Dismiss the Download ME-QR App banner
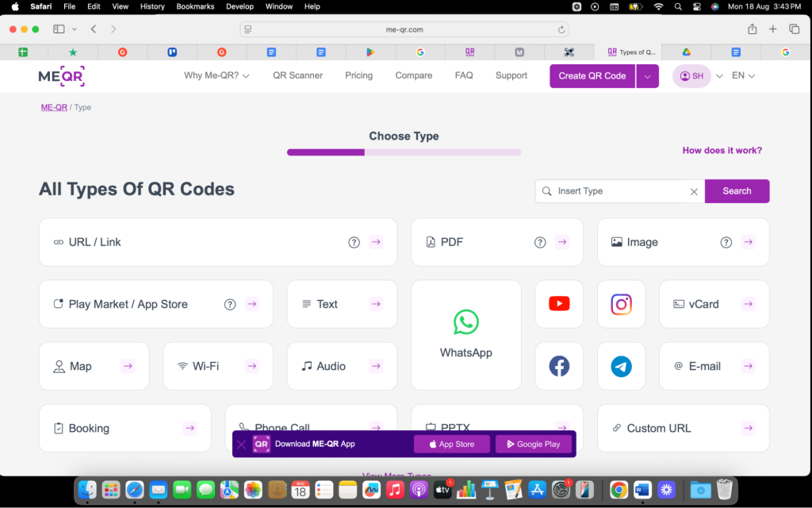812x508 pixels. coord(242,444)
